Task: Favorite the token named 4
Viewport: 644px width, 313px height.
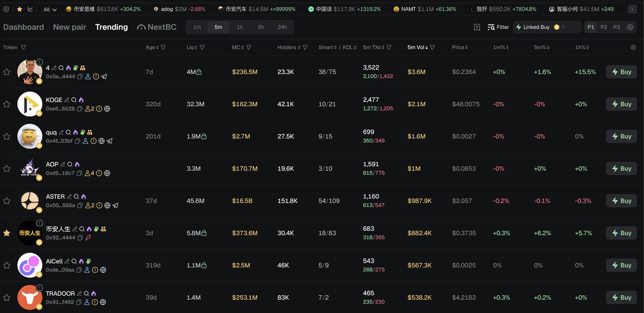Action: [x=6, y=72]
